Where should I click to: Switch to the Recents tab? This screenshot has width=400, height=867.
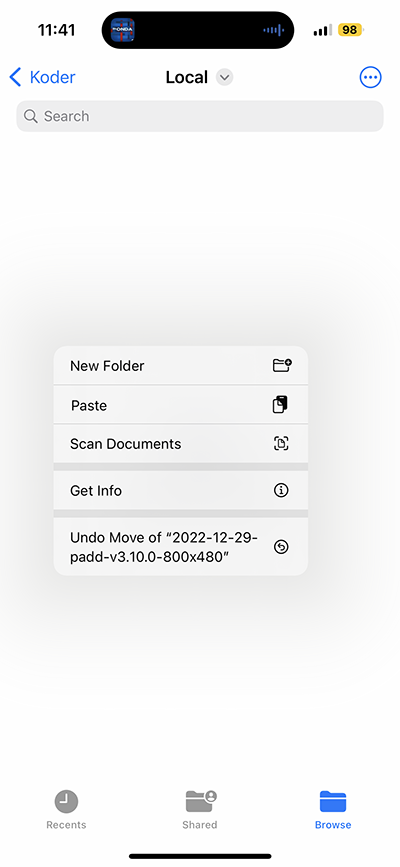click(x=66, y=809)
